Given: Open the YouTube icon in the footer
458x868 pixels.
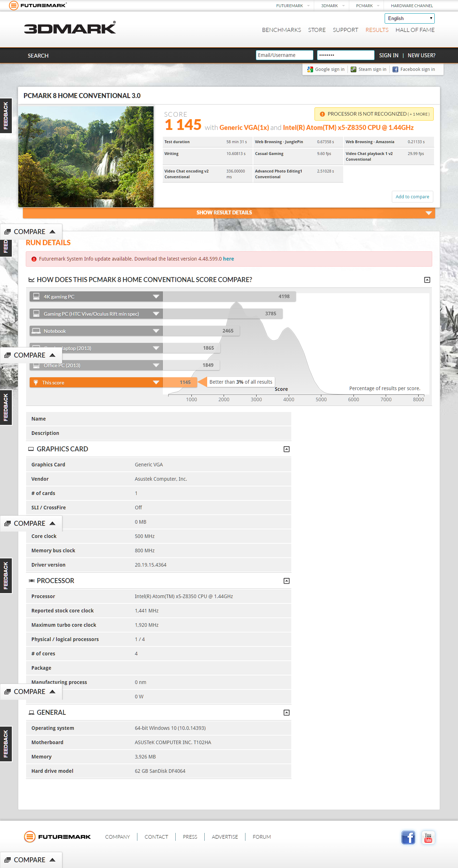Looking at the screenshot, I should point(428,838).
